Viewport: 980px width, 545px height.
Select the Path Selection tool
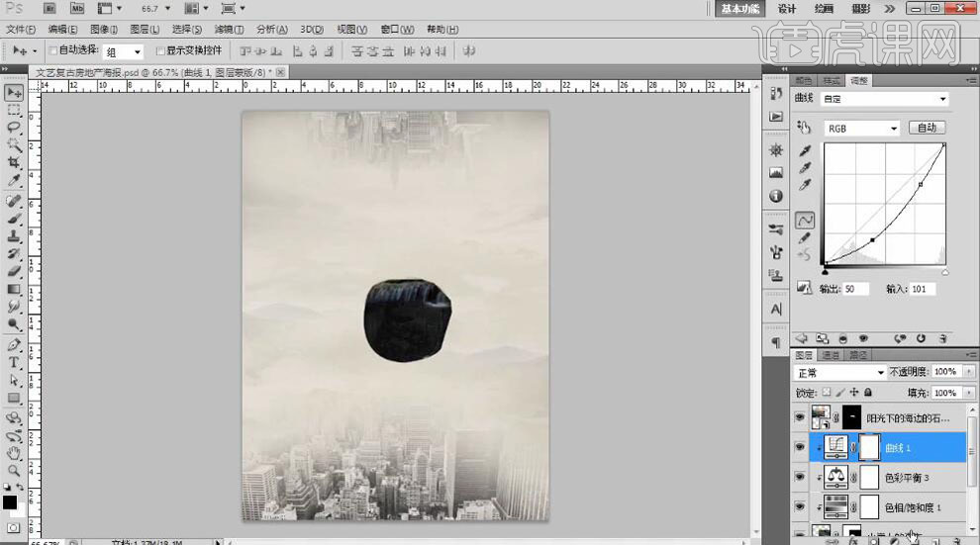coord(14,380)
